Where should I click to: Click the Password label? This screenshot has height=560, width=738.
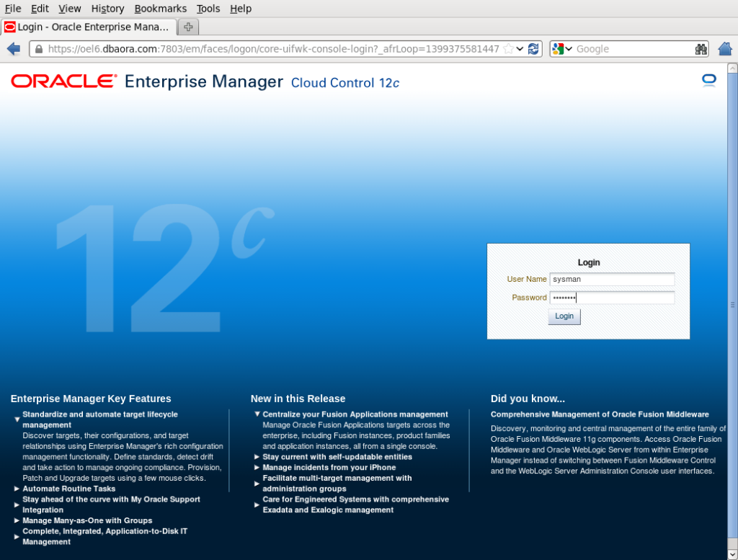(x=530, y=298)
